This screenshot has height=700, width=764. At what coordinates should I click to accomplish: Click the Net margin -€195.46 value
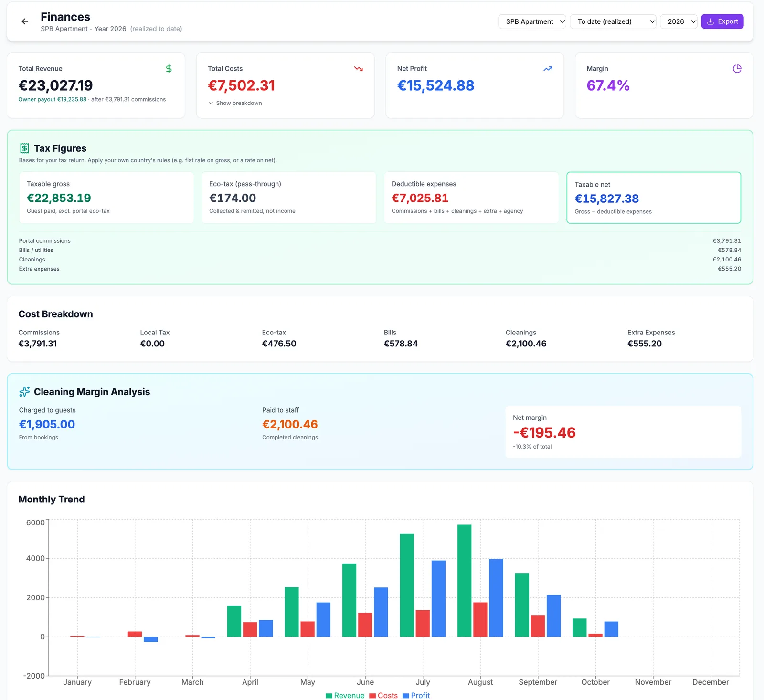point(544,433)
